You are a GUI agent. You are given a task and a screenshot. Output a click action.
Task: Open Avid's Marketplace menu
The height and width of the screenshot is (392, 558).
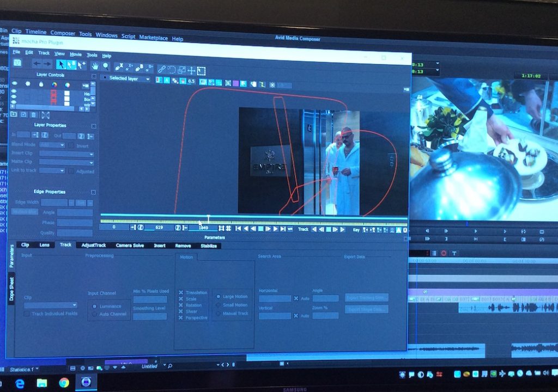tap(153, 37)
